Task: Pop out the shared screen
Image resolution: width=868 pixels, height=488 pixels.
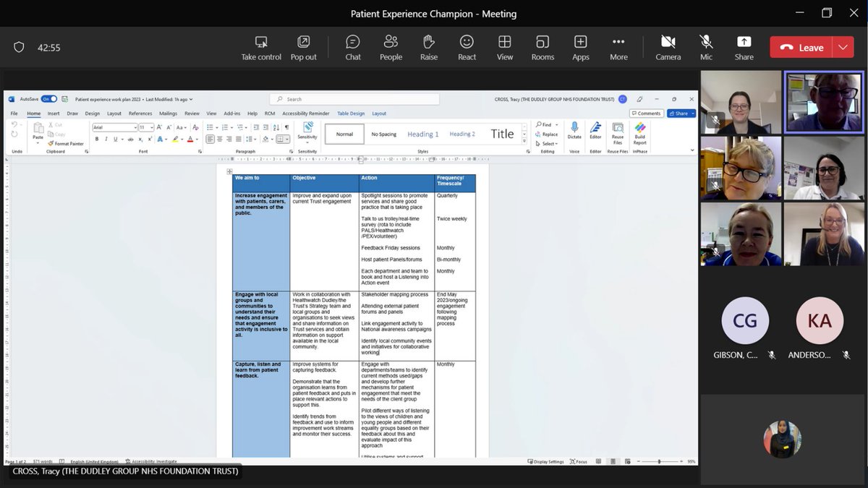Action: tap(303, 48)
